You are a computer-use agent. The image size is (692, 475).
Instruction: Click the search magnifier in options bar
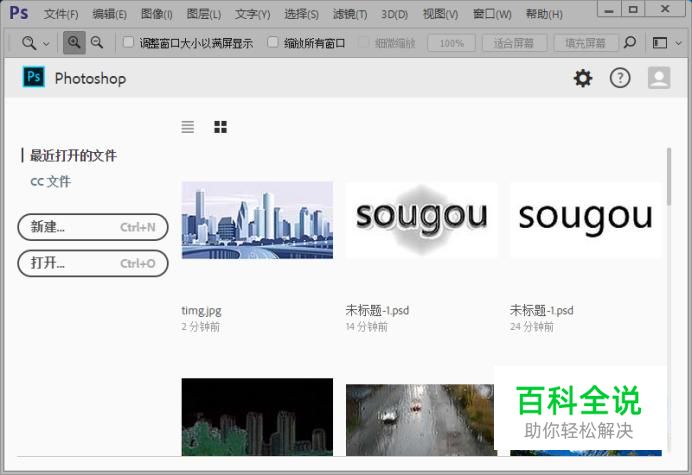(630, 43)
